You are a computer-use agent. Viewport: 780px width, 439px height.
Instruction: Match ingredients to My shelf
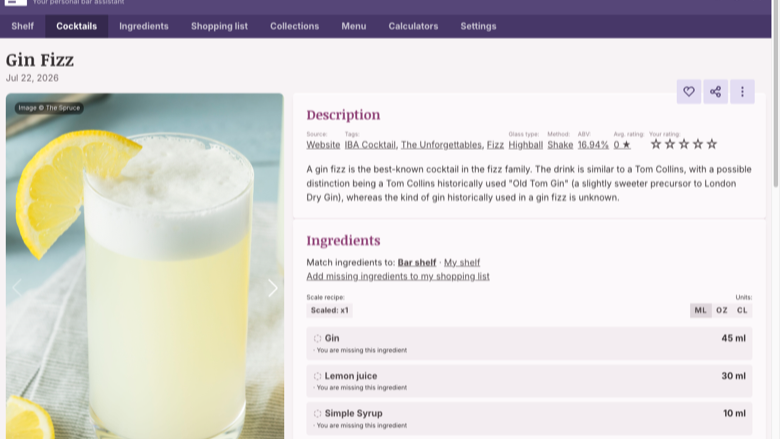tap(462, 263)
